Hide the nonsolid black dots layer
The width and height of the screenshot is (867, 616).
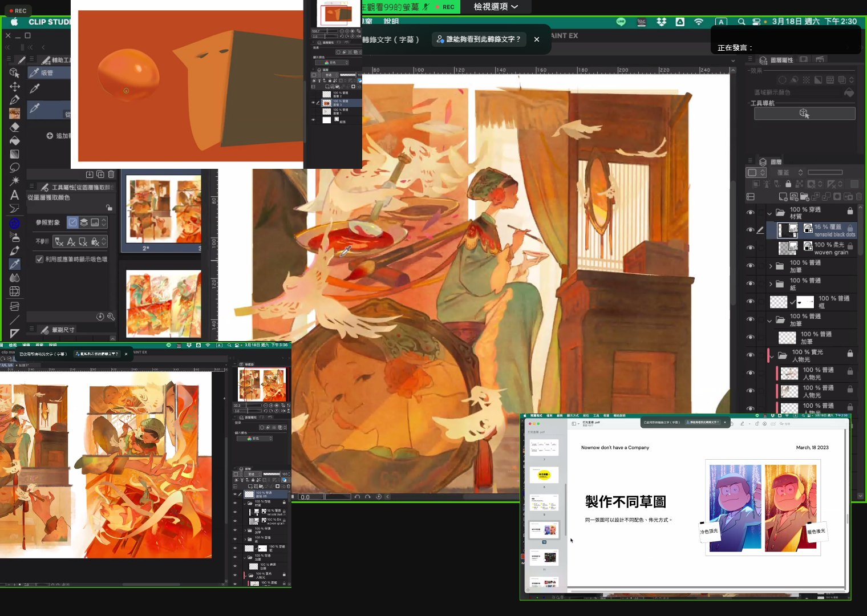click(750, 230)
